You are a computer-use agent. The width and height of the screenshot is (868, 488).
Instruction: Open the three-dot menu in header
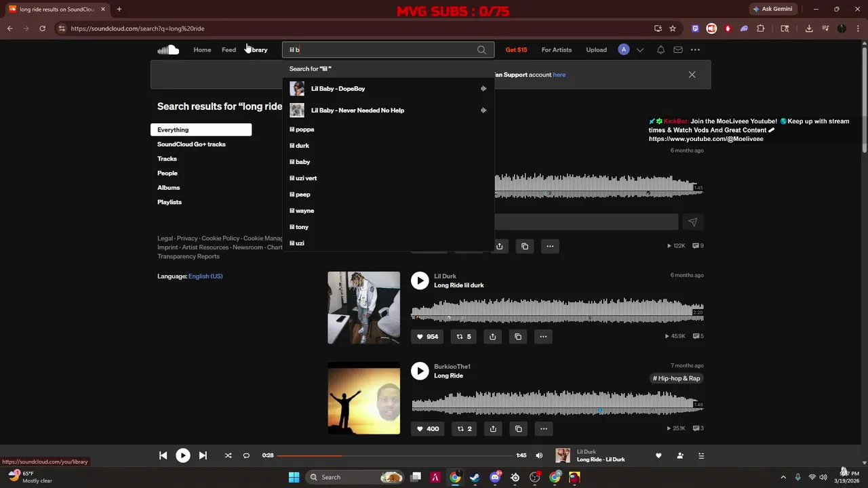695,49
